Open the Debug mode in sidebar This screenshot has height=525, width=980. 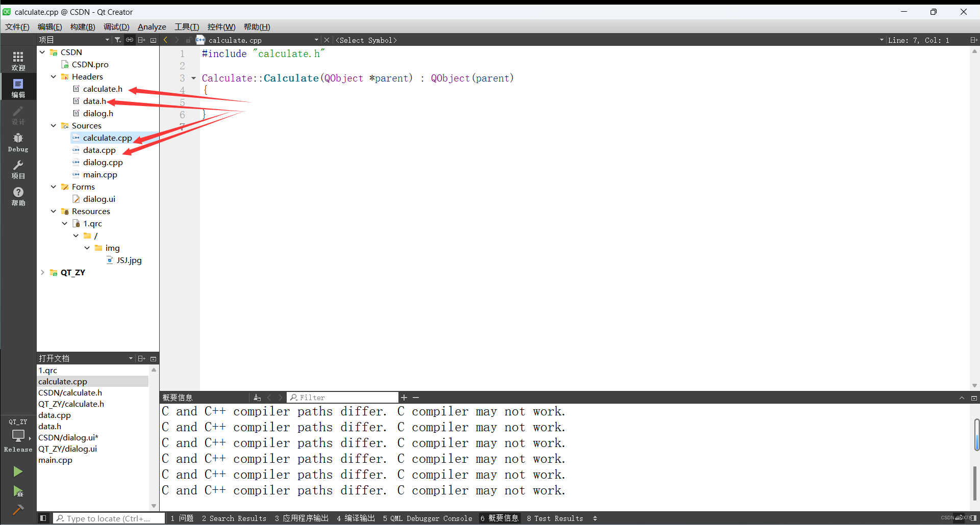tap(18, 142)
